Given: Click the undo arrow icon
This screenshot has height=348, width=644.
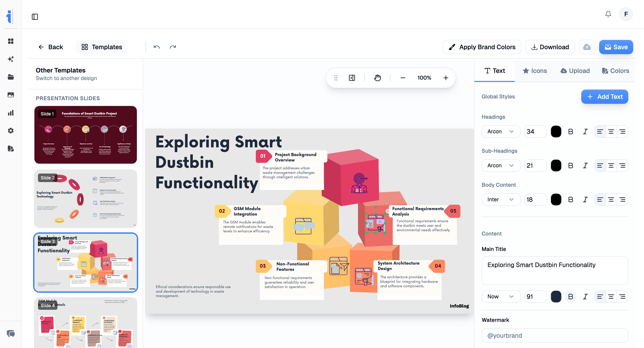Looking at the screenshot, I should point(157,47).
